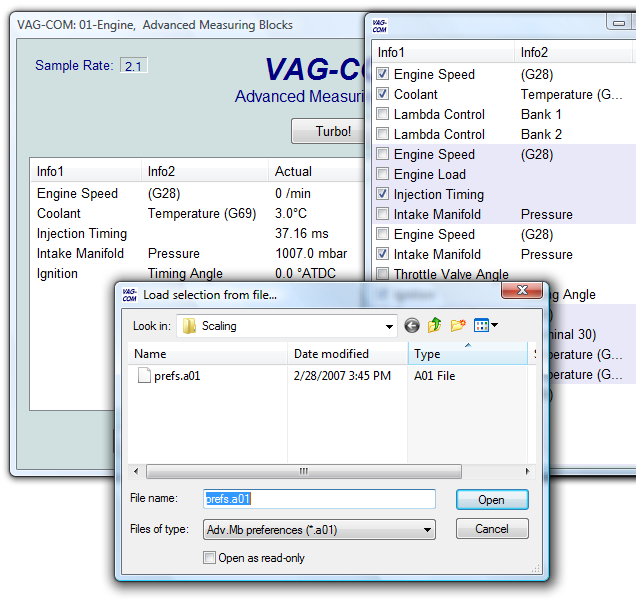The image size is (636, 600).
Task: Select Ignition row in main window
Action: (197, 273)
